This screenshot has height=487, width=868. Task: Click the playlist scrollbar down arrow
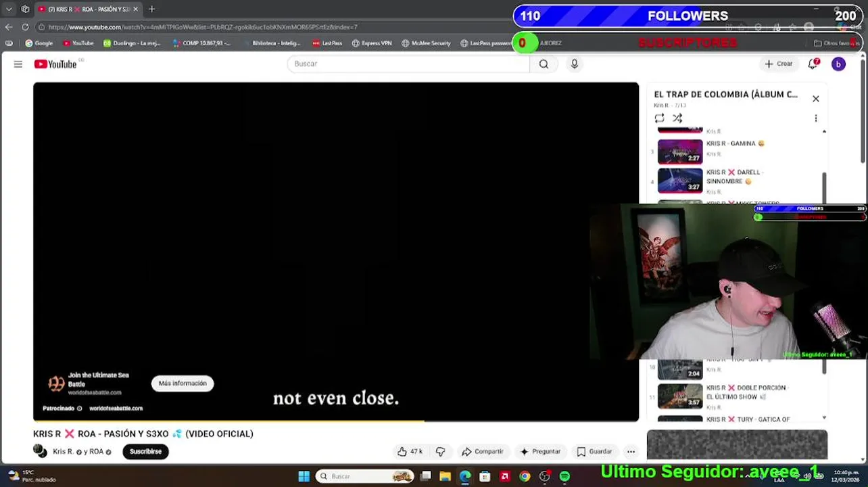(824, 418)
